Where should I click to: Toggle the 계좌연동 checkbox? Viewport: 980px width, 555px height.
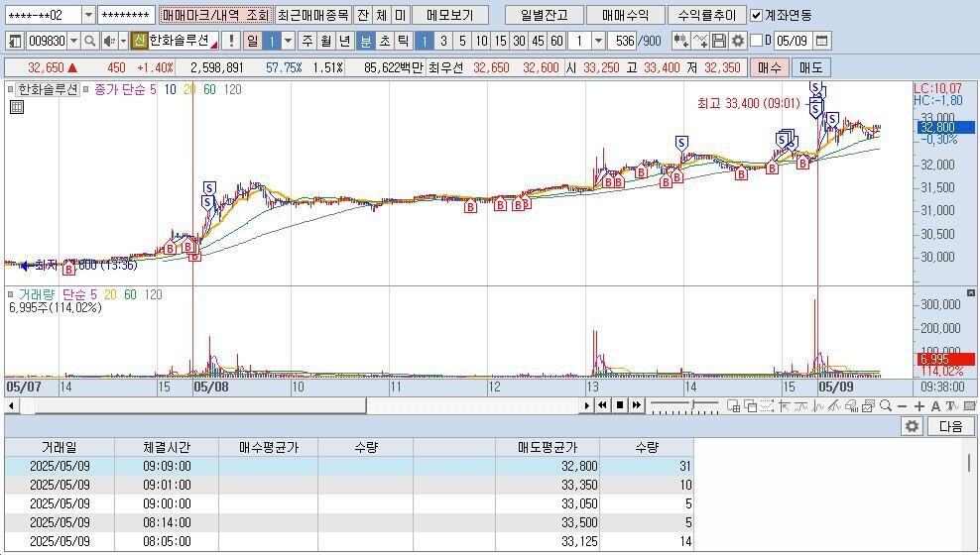756,15
